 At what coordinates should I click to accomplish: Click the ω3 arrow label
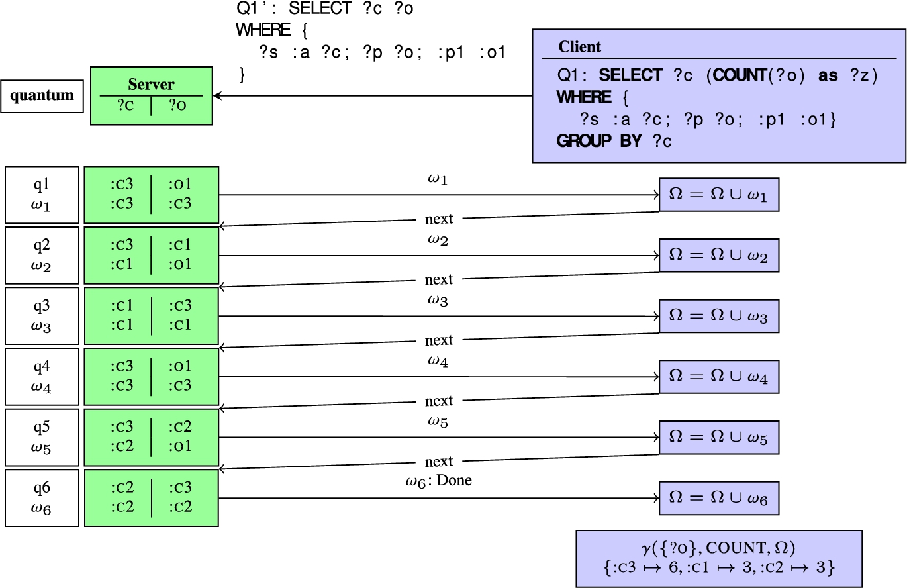[438, 301]
